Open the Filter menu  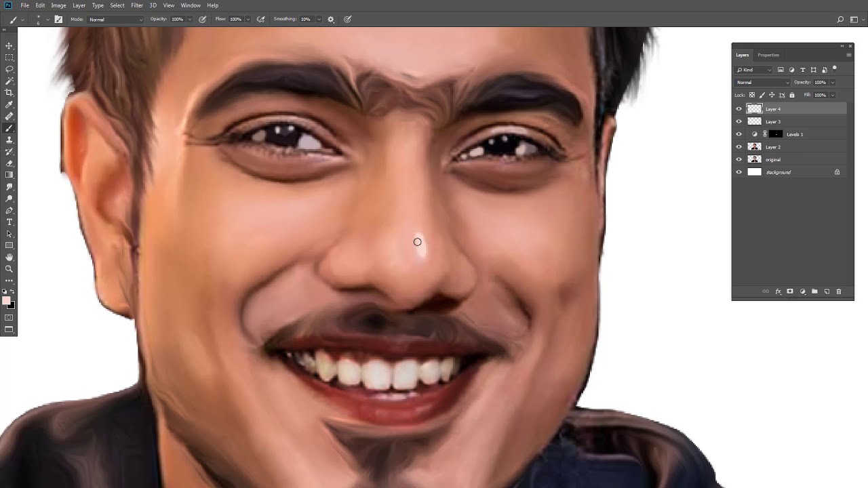pyautogui.click(x=137, y=5)
